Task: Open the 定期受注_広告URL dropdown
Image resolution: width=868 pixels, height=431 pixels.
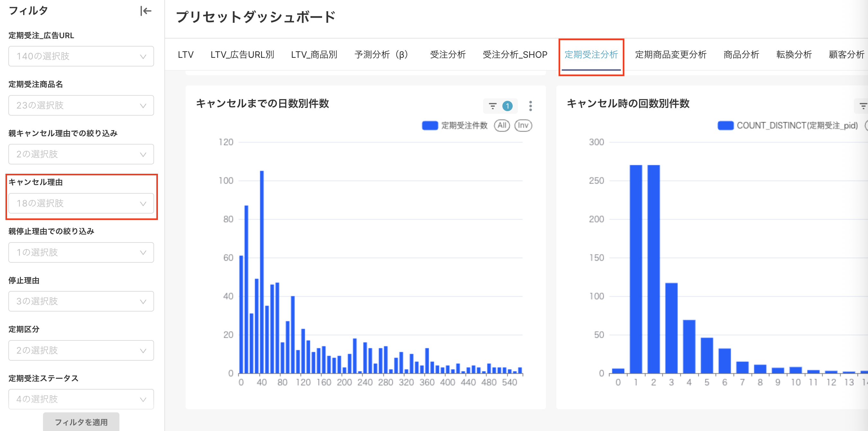Action: [81, 56]
